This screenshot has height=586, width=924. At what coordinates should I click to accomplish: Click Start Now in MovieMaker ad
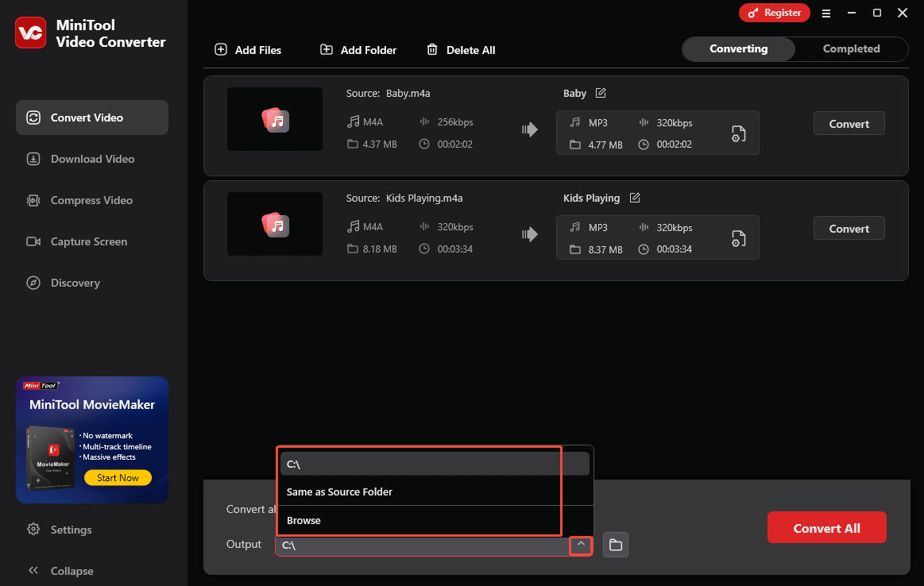pyautogui.click(x=118, y=478)
